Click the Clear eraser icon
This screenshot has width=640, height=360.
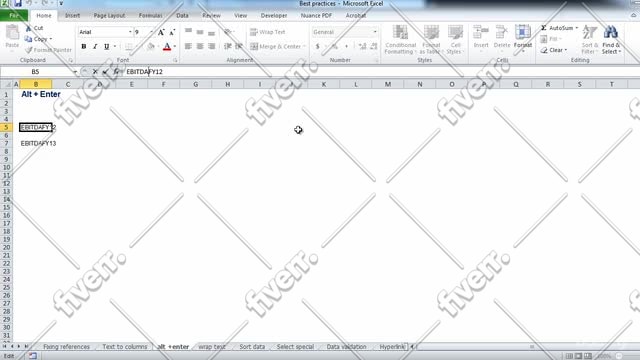coord(544,50)
